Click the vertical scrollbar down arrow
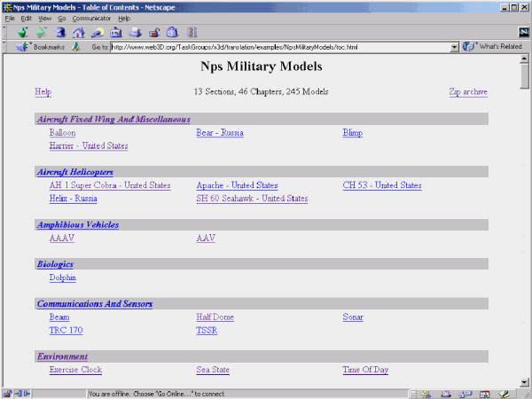The width and height of the screenshot is (532, 399). click(x=525, y=380)
